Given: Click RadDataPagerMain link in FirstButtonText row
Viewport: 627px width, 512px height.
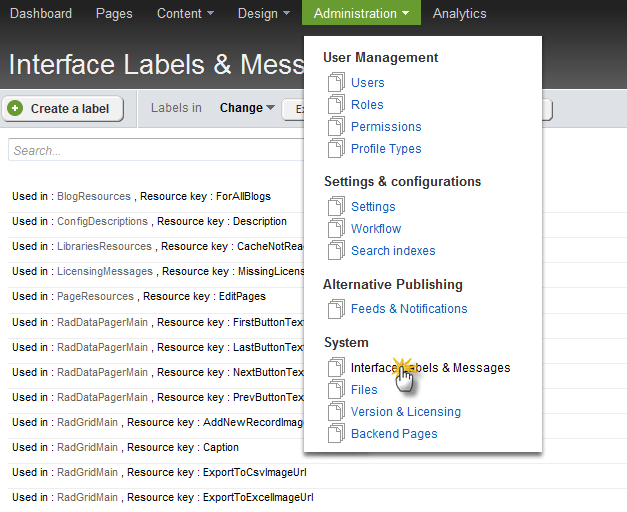Looking at the screenshot, I should 102,322.
